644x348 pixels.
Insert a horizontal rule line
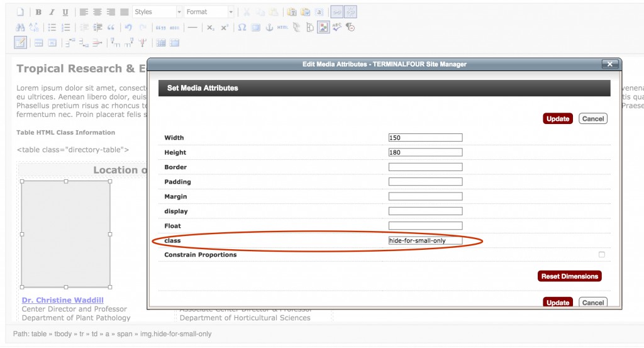click(x=192, y=28)
